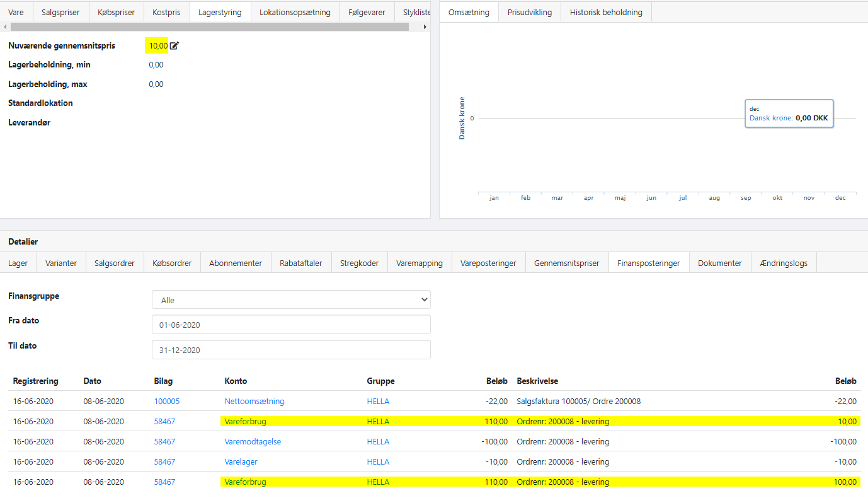Show the Historisk beholdning tab

point(606,12)
